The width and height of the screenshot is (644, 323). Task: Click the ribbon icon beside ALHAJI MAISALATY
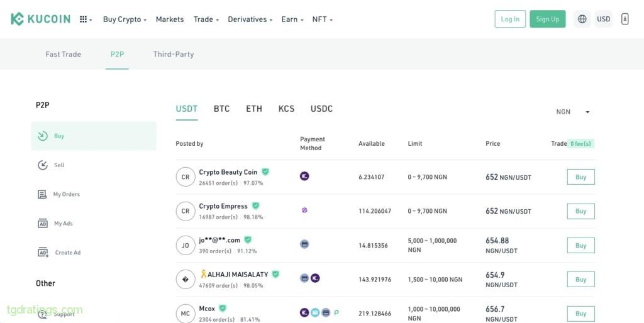(203, 274)
